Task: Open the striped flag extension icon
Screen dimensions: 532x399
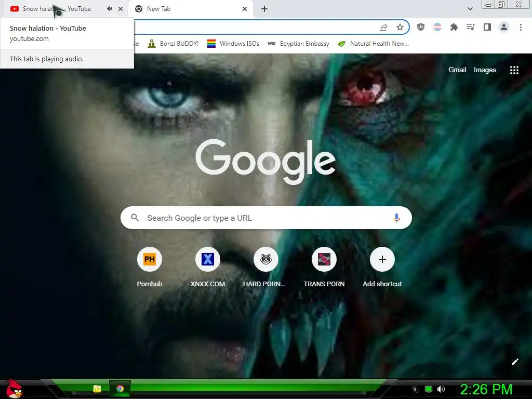Action: [437, 27]
